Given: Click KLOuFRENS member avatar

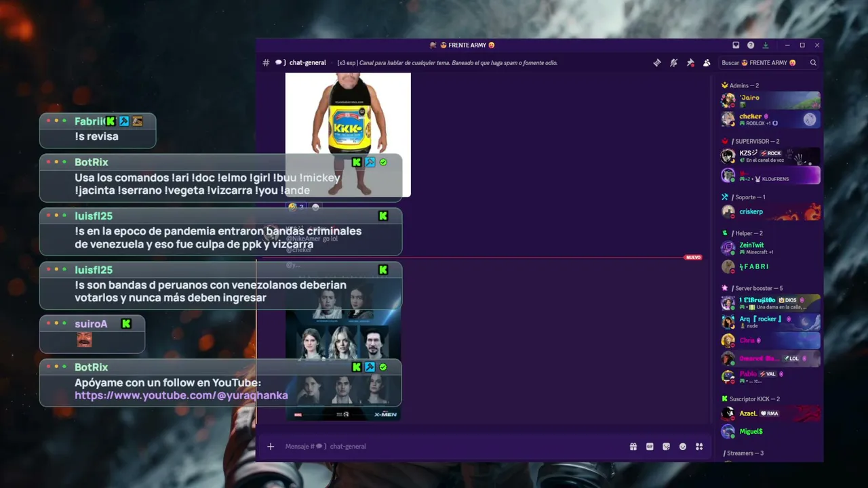Looking at the screenshot, I should pos(728,175).
